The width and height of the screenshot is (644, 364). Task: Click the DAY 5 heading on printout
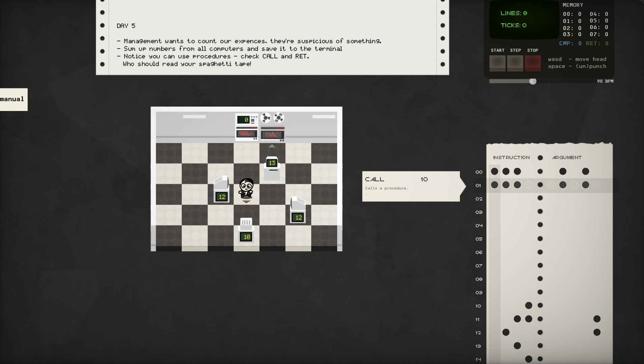coord(126,26)
